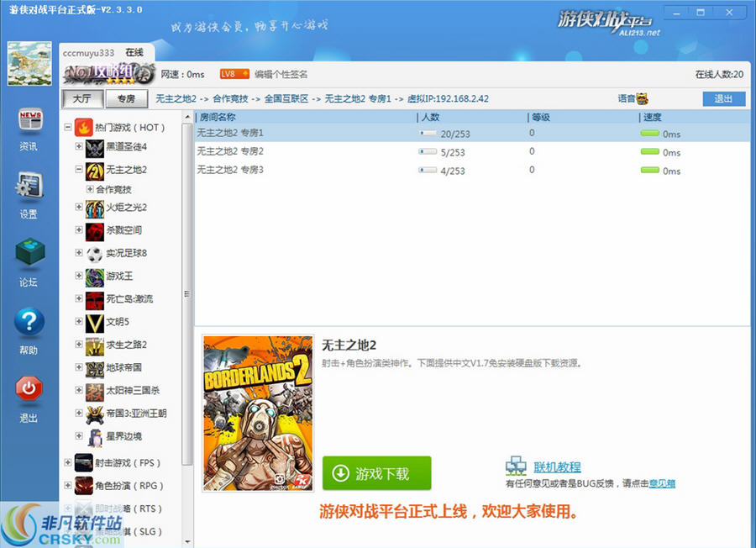756x548 pixels.
Task: Click the 全国互联区 breadcrumb link
Action: click(286, 99)
